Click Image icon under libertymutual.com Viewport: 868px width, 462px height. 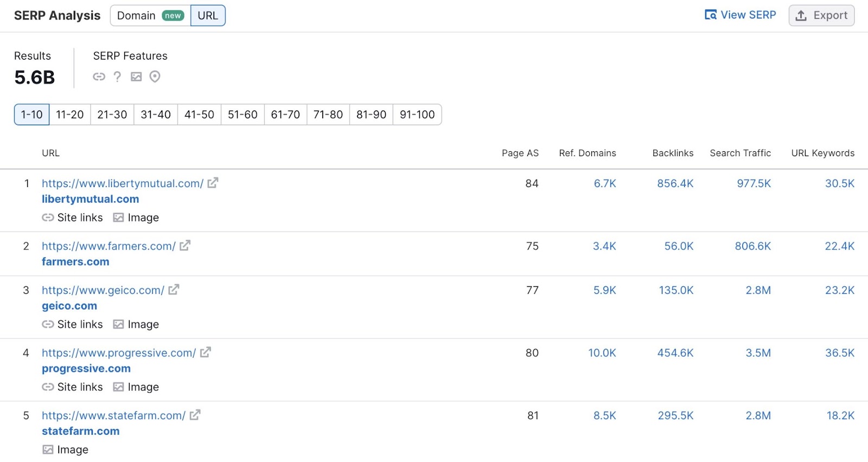coord(118,217)
